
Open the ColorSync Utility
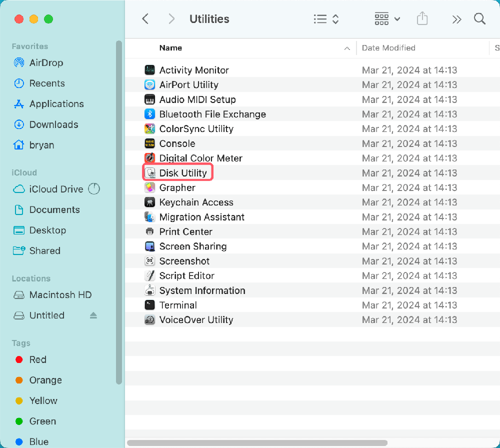(196, 128)
